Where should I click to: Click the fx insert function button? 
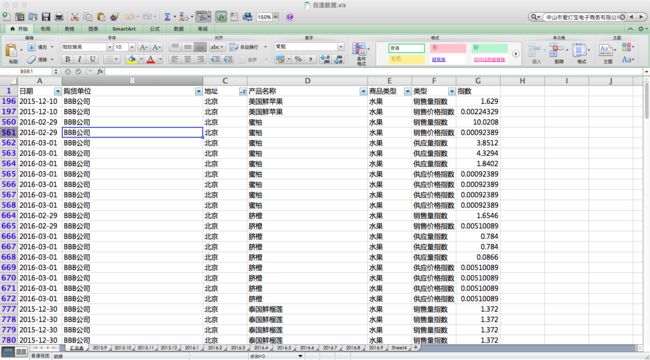click(x=100, y=71)
